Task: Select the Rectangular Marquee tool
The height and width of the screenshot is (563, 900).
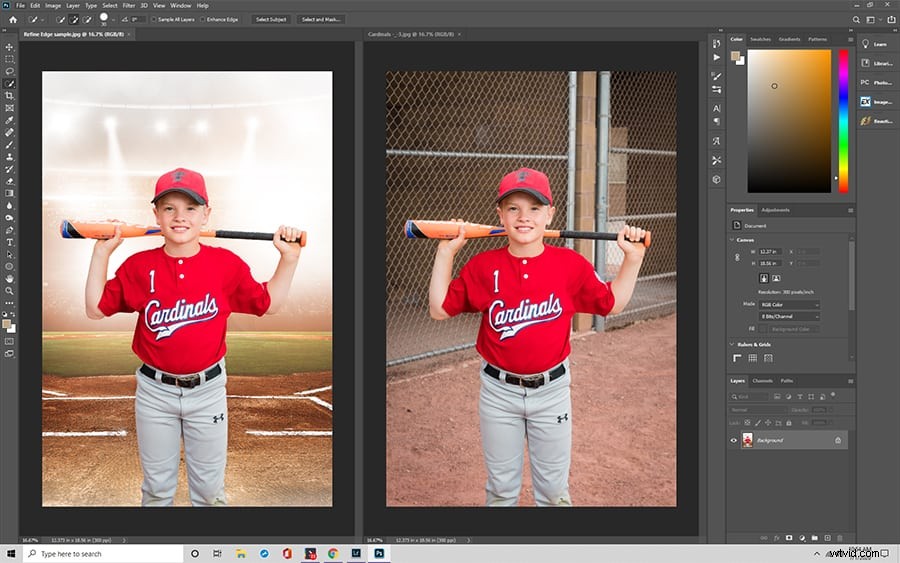Action: 9,59
